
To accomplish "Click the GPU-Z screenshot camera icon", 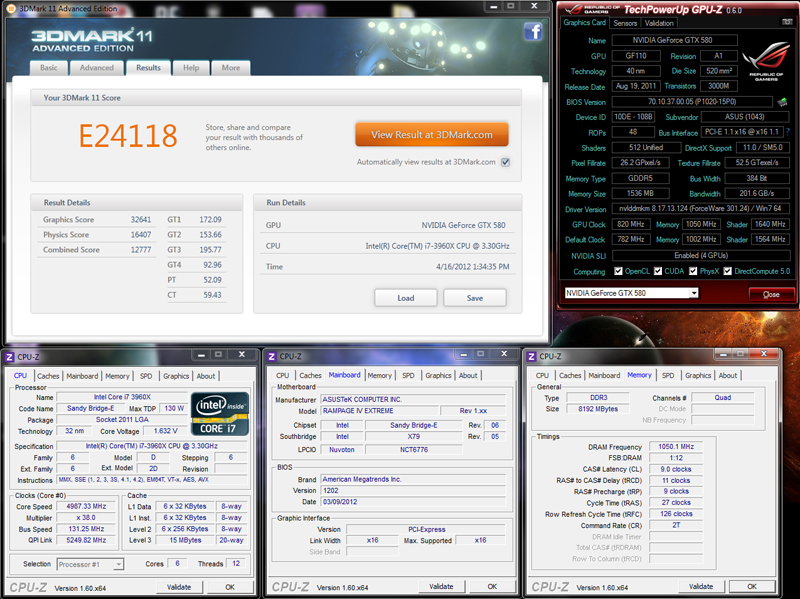I will [787, 22].
